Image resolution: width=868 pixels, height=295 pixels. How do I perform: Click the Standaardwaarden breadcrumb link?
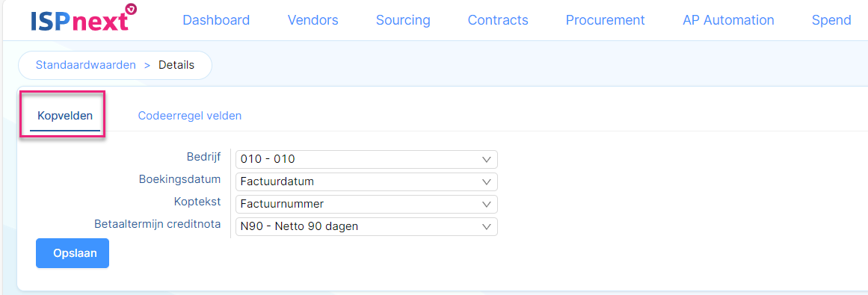pos(86,65)
